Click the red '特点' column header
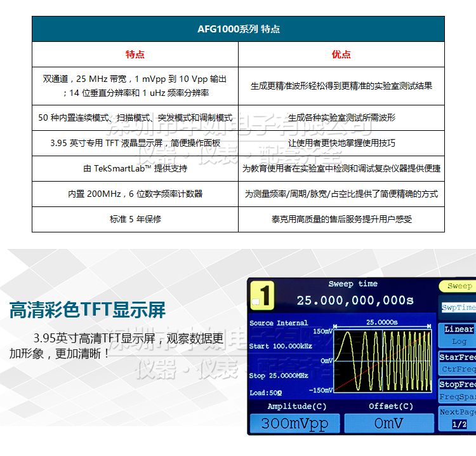Image resolution: width=476 pixels, height=456 pixels. tap(135, 55)
